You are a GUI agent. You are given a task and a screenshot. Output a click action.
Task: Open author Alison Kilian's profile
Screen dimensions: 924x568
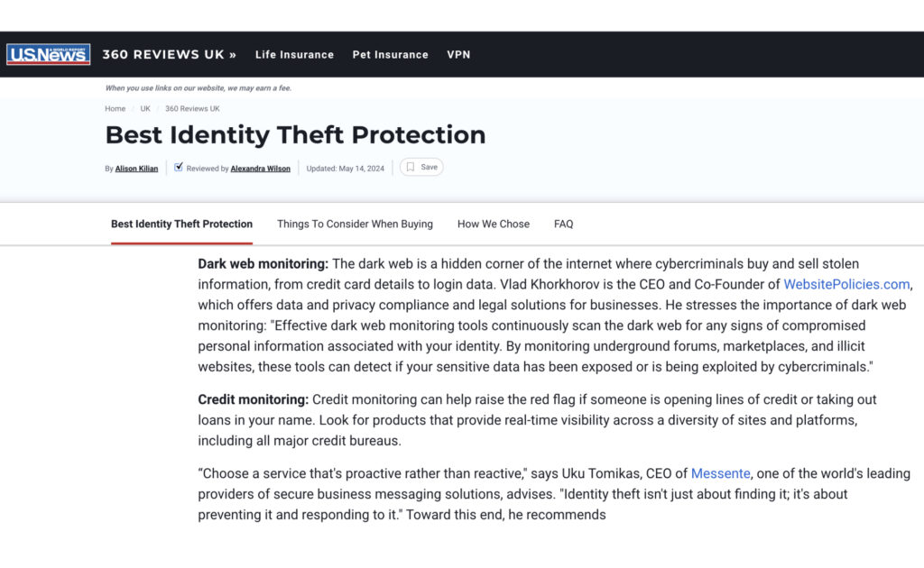(137, 169)
